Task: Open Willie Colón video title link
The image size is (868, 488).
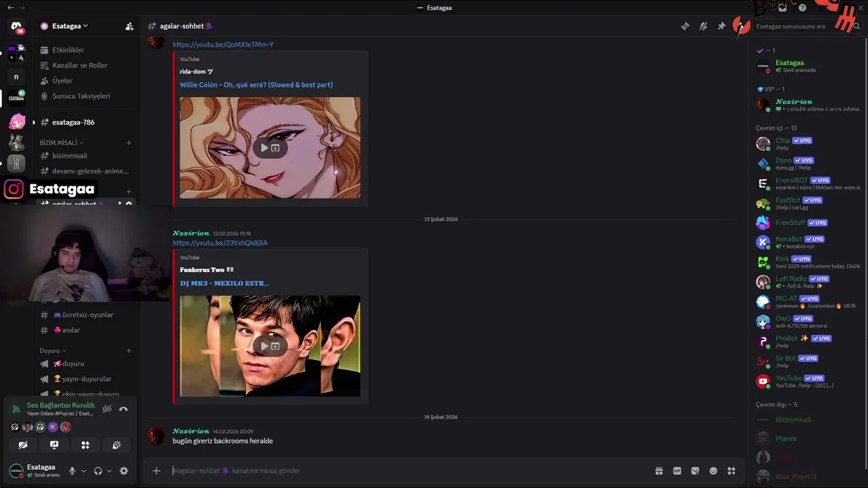Action: [x=256, y=85]
